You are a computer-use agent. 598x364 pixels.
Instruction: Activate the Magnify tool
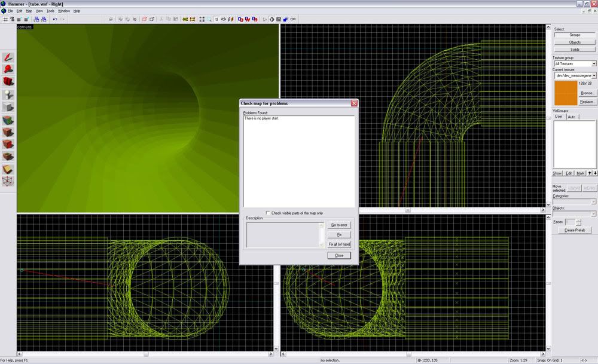(x=8, y=69)
